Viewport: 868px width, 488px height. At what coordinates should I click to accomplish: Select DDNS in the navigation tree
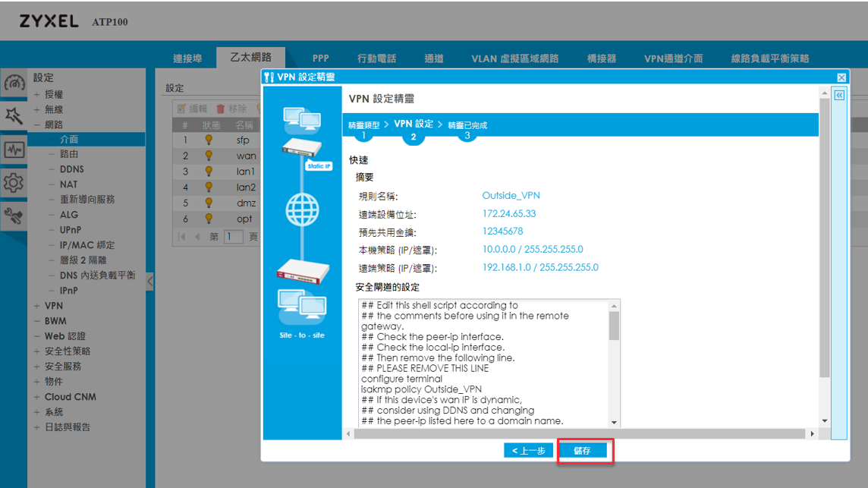tap(72, 169)
